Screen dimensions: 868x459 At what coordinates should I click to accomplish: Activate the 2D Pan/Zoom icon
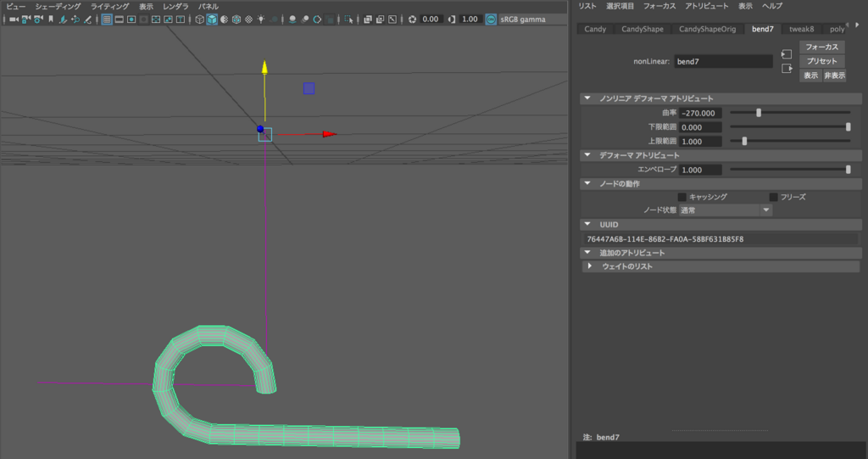pyautogui.click(x=75, y=20)
